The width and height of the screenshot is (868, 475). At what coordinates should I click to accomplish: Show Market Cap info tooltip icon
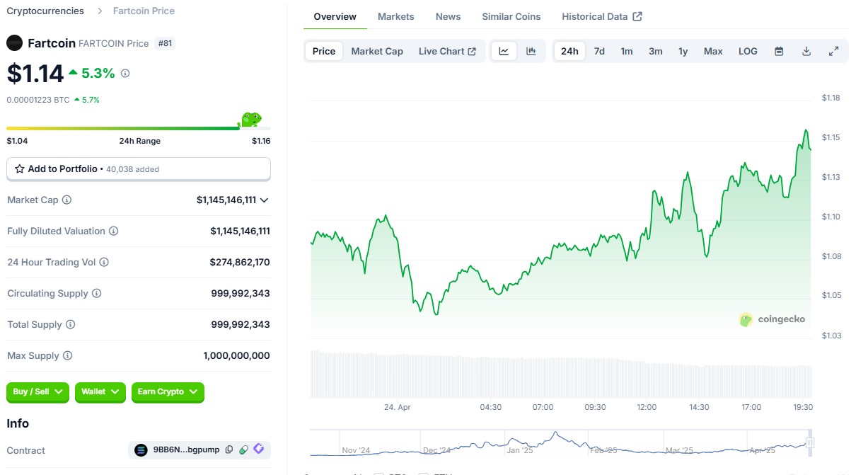point(67,200)
